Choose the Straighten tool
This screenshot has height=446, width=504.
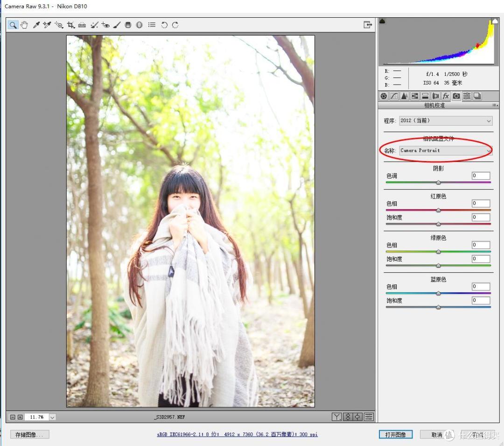coord(82,25)
